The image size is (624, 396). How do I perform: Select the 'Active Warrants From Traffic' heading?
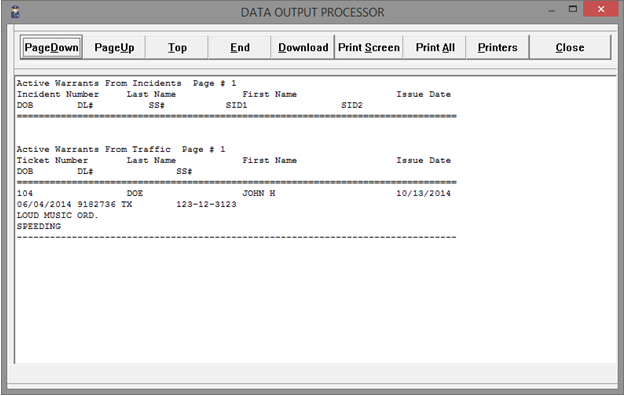tap(94, 149)
